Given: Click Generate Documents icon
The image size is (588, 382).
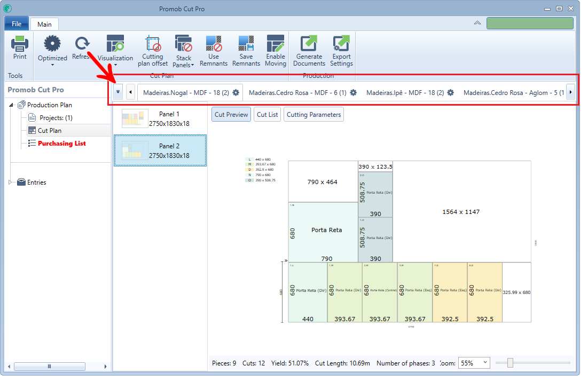Looking at the screenshot, I should pyautogui.click(x=309, y=43).
